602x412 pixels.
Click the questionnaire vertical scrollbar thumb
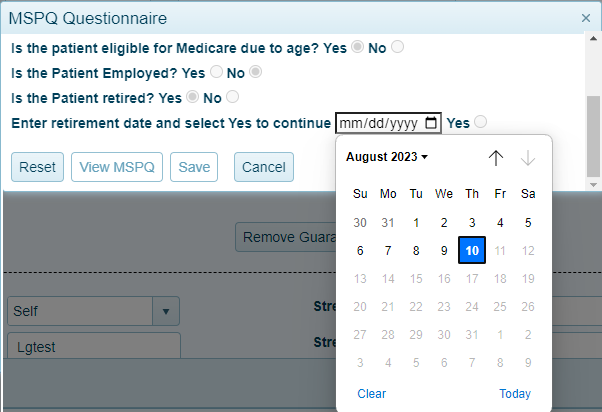point(593,135)
